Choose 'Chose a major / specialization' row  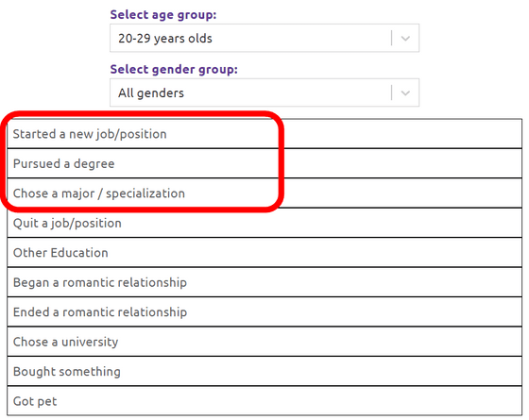264,193
